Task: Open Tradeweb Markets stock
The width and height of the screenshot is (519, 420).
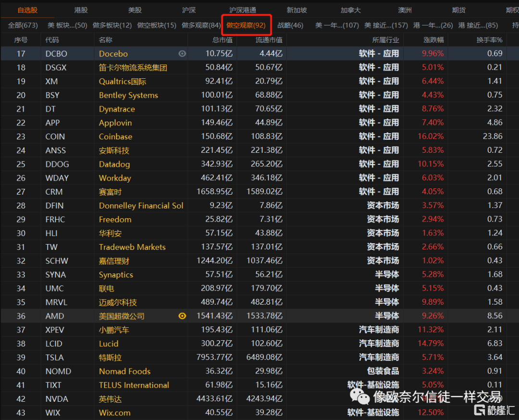Action: (132, 247)
